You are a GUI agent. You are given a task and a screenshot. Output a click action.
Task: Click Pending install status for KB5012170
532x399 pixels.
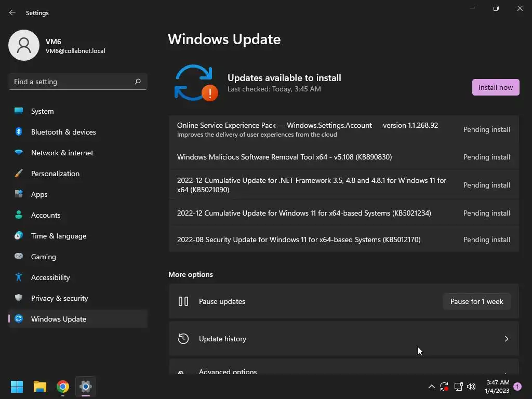[486, 240]
